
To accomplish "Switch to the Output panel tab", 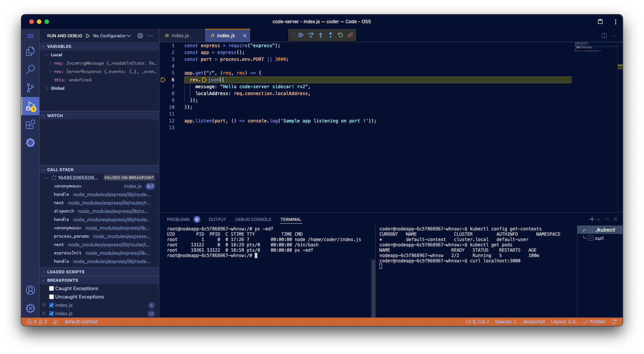I will pyautogui.click(x=217, y=219).
